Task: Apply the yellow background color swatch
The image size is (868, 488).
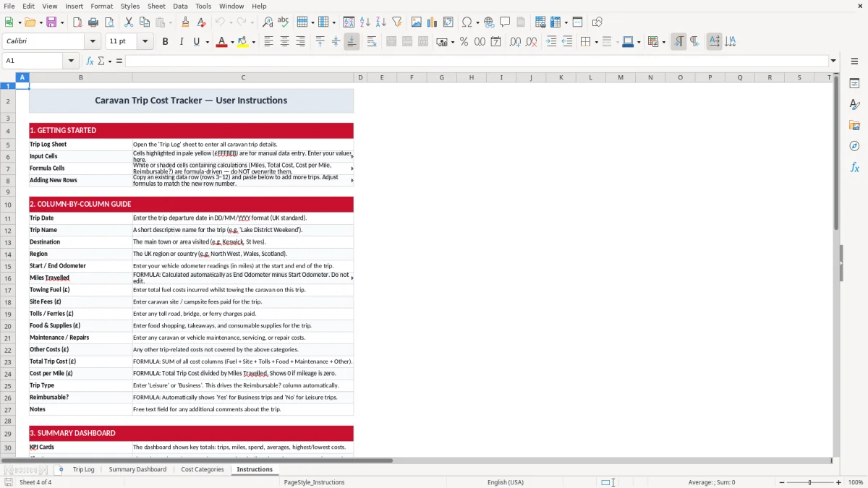Action: pos(243,42)
